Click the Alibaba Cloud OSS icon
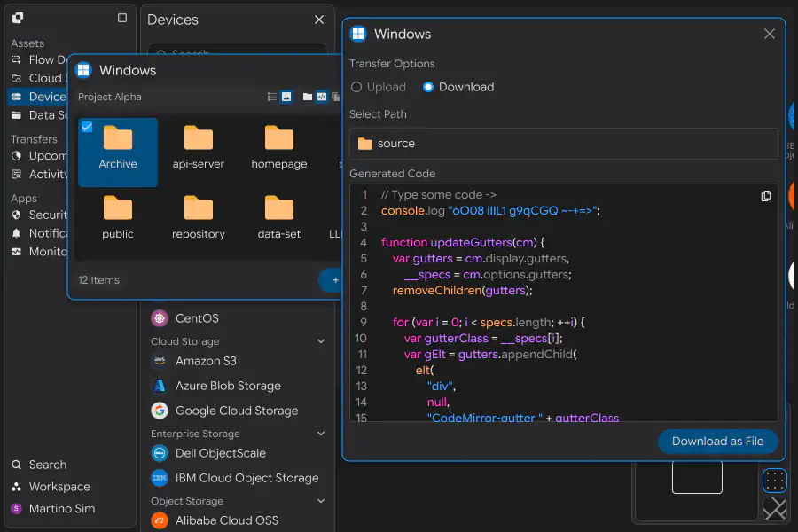 point(160,520)
